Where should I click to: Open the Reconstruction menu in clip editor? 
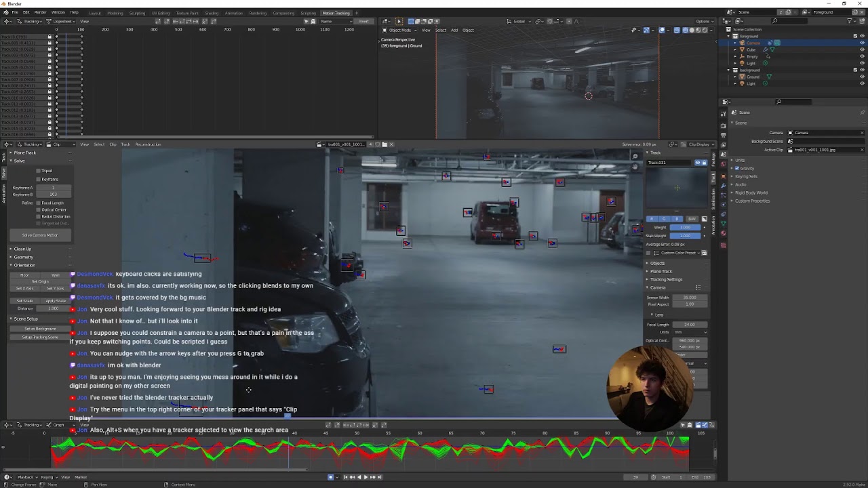coord(148,144)
